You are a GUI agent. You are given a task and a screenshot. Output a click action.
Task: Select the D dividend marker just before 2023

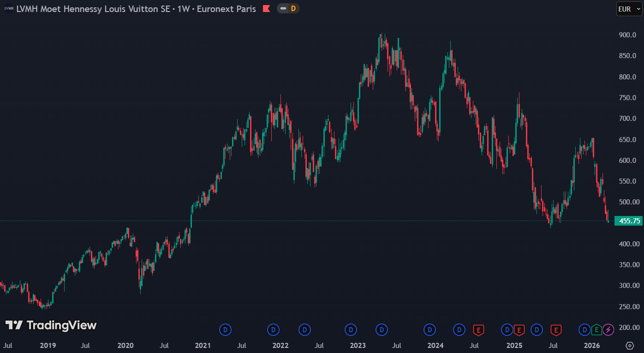tap(351, 329)
